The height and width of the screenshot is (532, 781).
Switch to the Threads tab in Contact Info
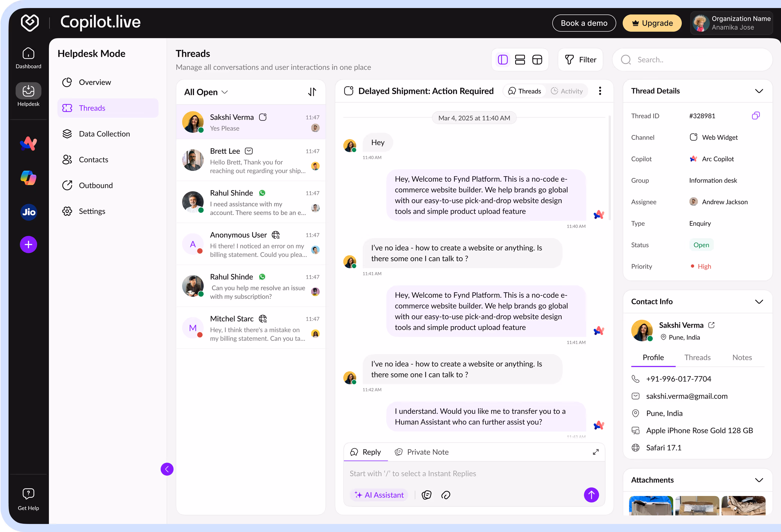click(697, 357)
